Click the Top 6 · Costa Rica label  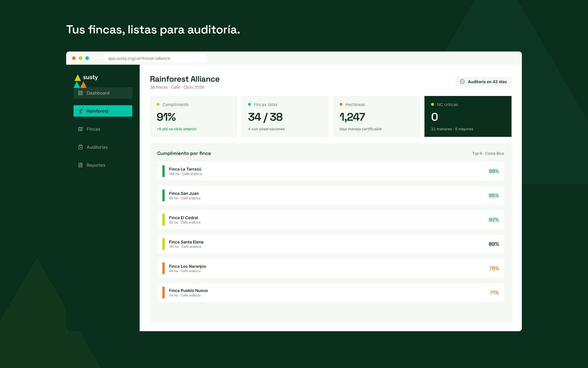click(488, 153)
